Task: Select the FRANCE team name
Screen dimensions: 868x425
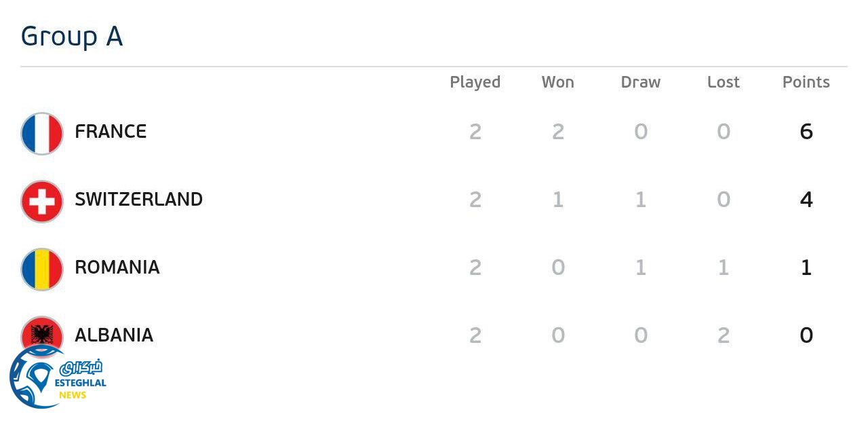Action: tap(111, 131)
